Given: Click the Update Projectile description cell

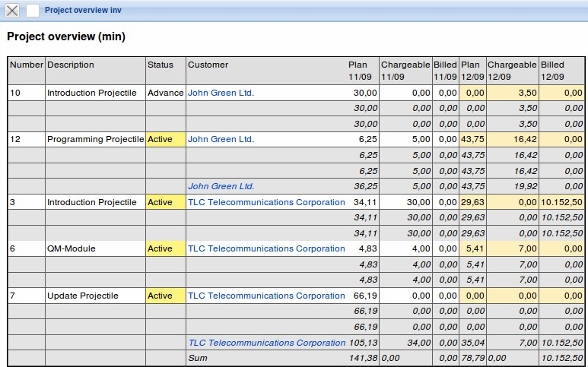Looking at the screenshot, I should point(83,296).
